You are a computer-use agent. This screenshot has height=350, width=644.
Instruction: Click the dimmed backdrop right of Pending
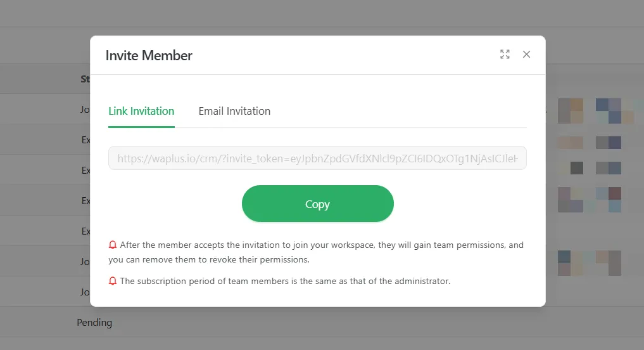pos(380,323)
